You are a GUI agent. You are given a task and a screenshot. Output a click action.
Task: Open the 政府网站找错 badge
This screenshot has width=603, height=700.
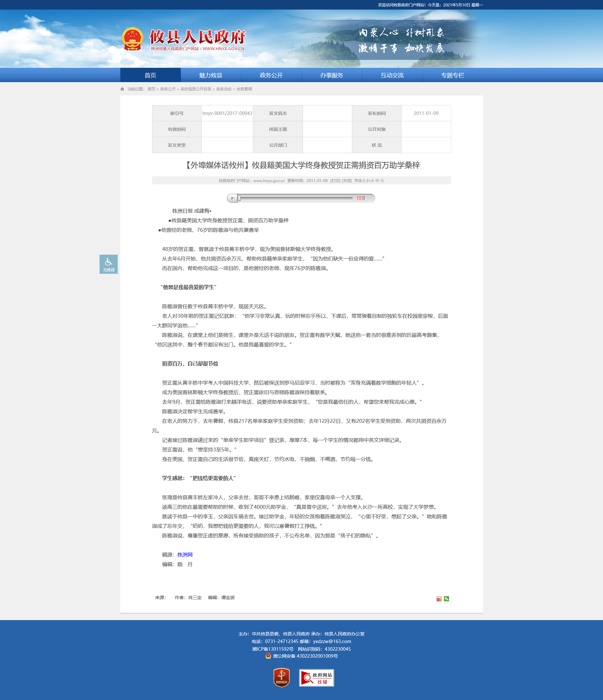316,678
